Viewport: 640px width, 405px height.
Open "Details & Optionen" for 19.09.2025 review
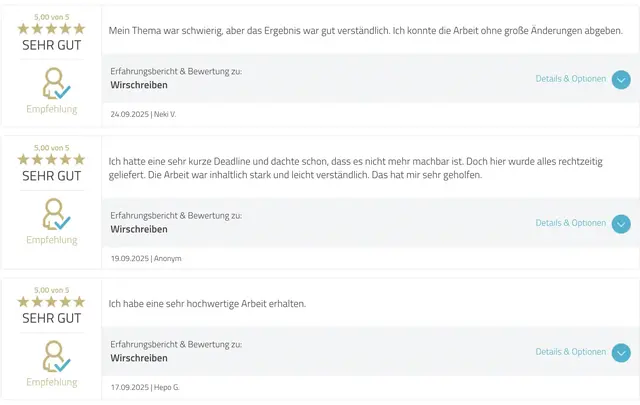570,223
